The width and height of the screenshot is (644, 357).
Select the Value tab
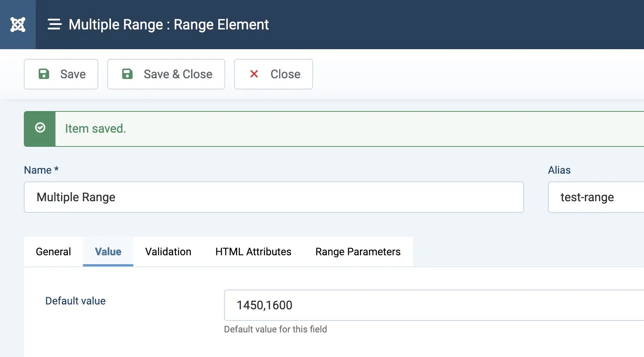click(108, 252)
